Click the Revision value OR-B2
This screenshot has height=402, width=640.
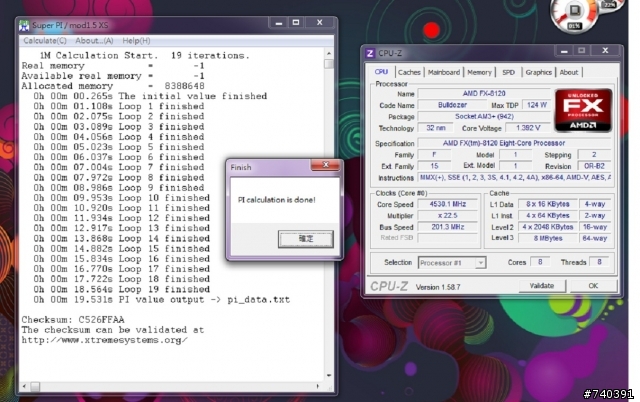coord(594,166)
